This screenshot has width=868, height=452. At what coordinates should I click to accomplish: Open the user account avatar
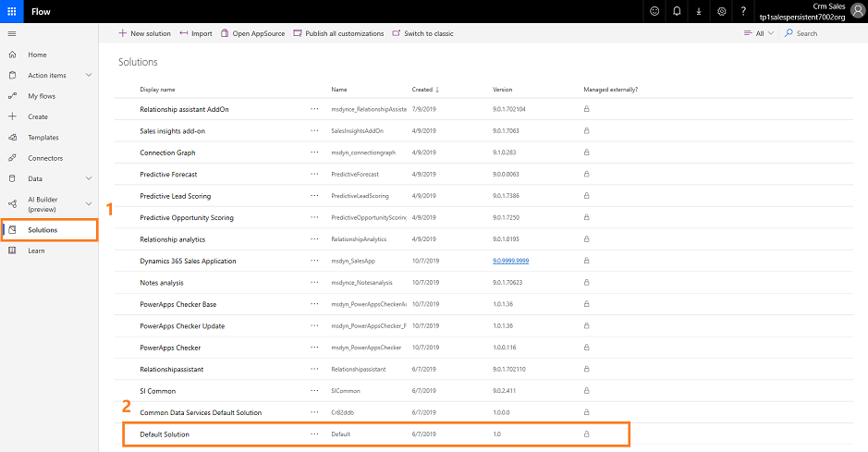(858, 11)
